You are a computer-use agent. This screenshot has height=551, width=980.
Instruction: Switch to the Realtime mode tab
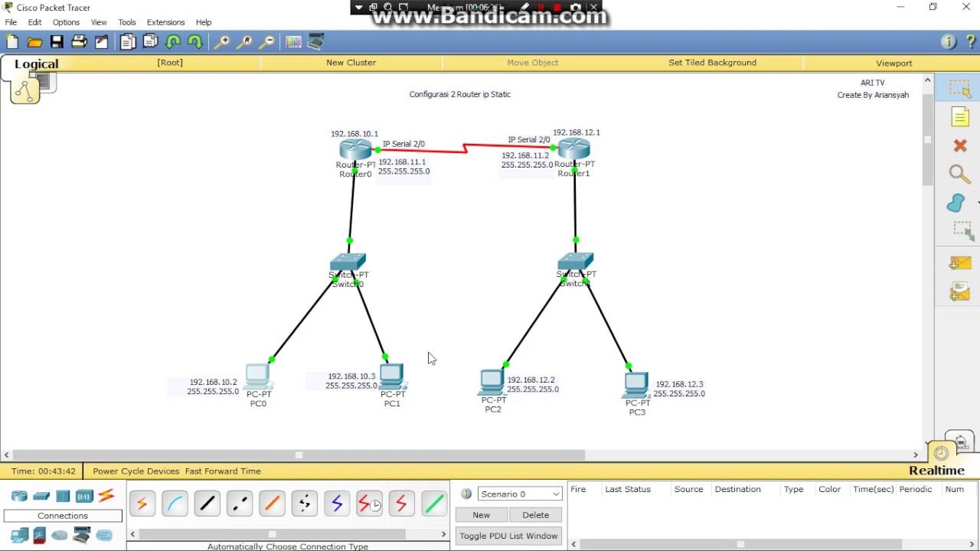click(936, 471)
